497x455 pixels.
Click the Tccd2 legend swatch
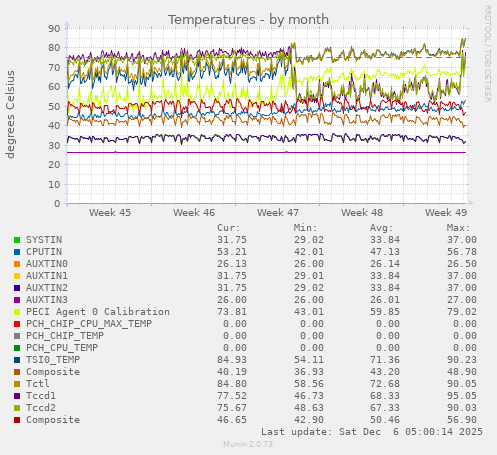(17, 408)
